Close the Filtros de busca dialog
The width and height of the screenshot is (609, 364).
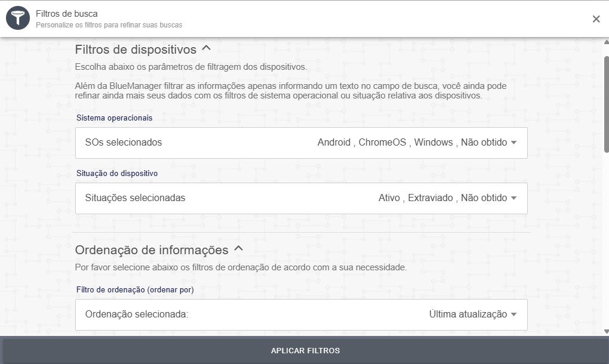pos(596,19)
